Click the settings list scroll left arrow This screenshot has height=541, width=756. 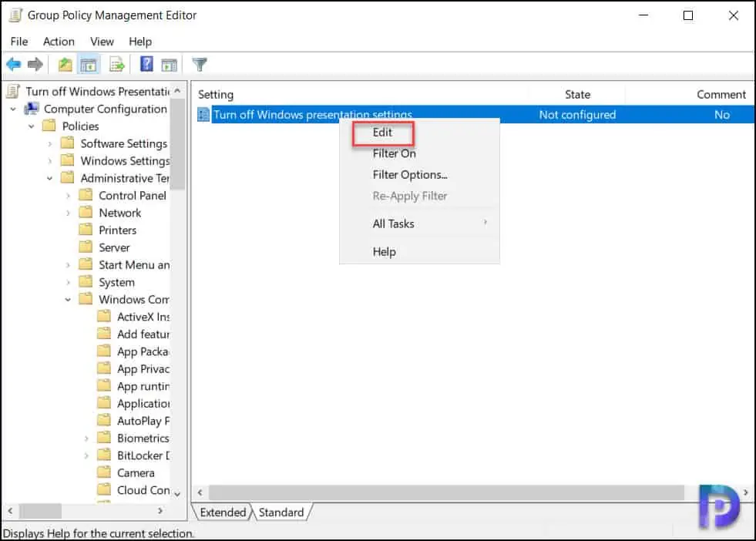coord(200,492)
